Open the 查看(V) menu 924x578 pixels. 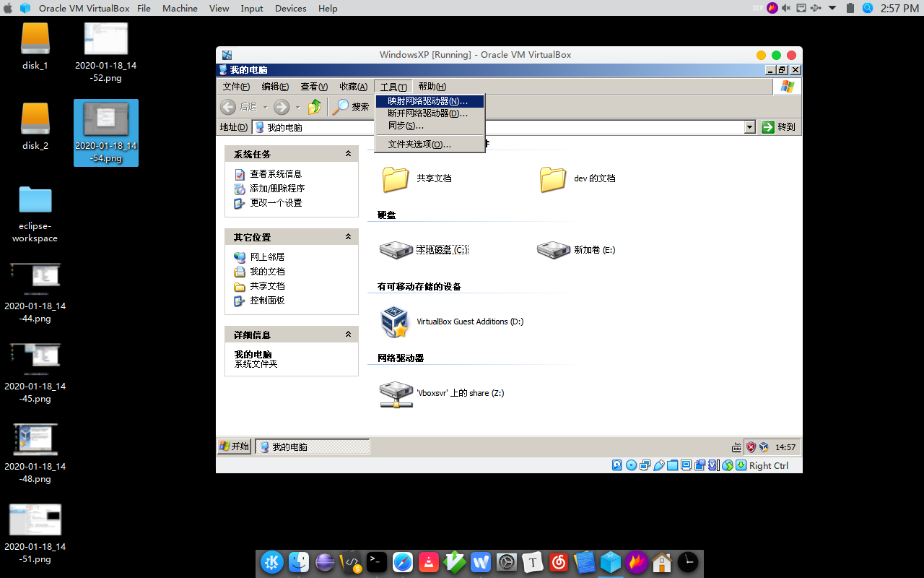coord(314,87)
